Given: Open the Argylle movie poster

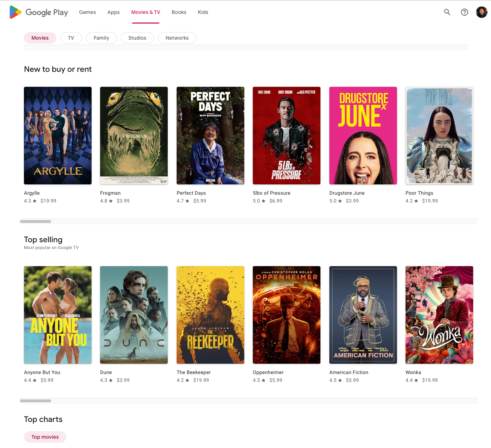Looking at the screenshot, I should pyautogui.click(x=58, y=135).
